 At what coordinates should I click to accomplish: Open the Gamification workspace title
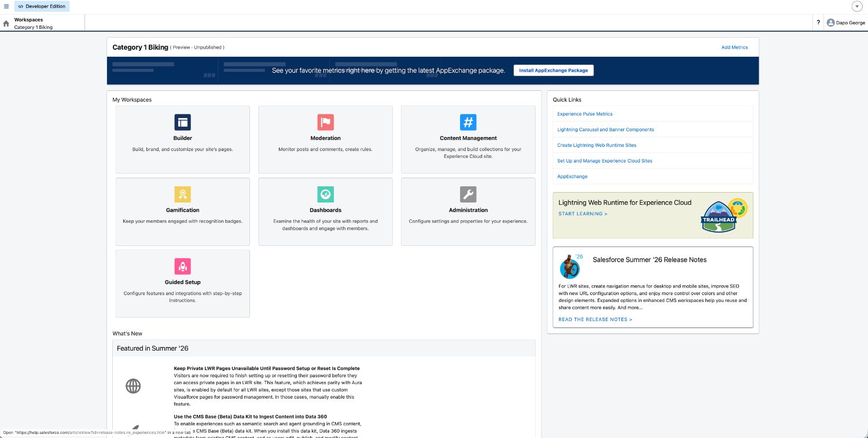coord(183,210)
